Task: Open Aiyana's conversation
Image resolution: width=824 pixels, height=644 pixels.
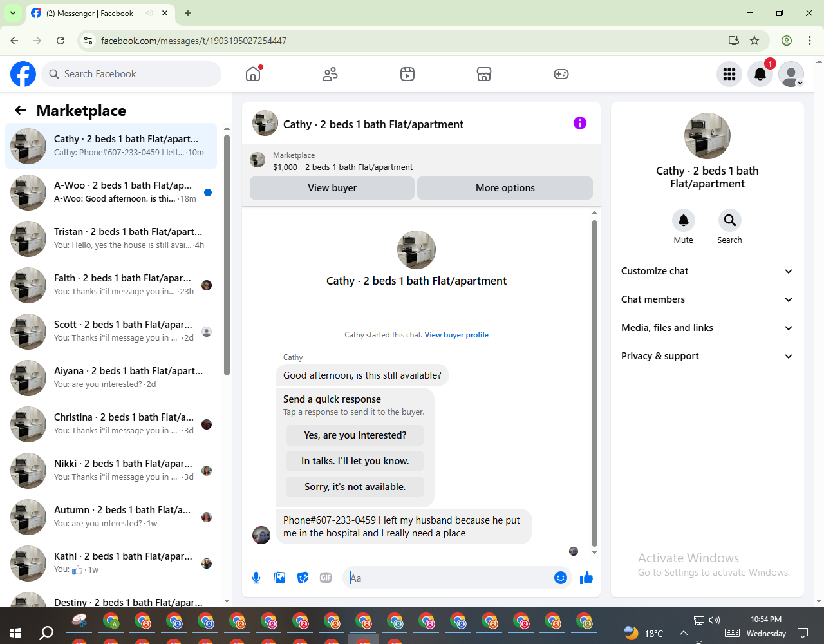Action: click(x=111, y=378)
